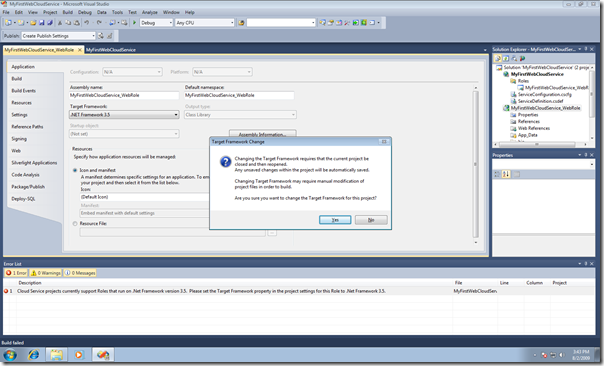Open the Any CPU platform dropdown
604x366 pixels.
(x=205, y=23)
